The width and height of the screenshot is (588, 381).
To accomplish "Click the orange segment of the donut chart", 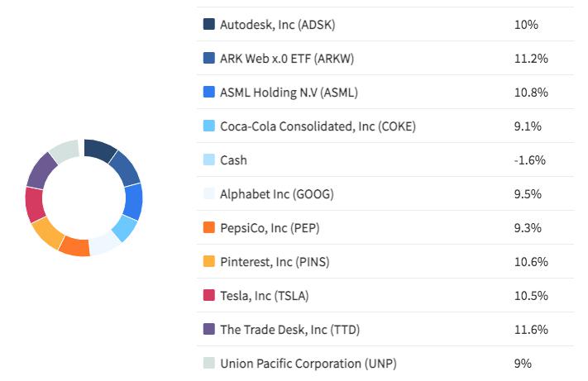I will coord(74,246).
